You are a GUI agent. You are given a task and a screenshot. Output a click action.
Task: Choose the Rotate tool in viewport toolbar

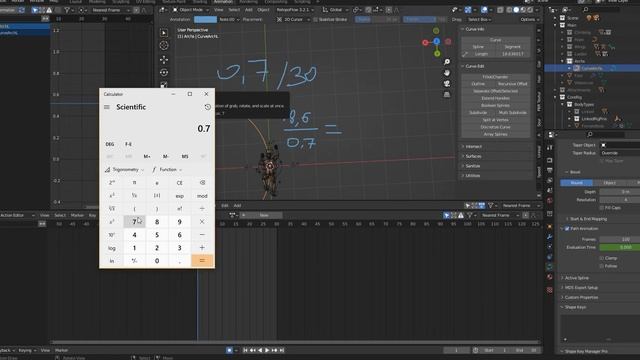click(164, 73)
